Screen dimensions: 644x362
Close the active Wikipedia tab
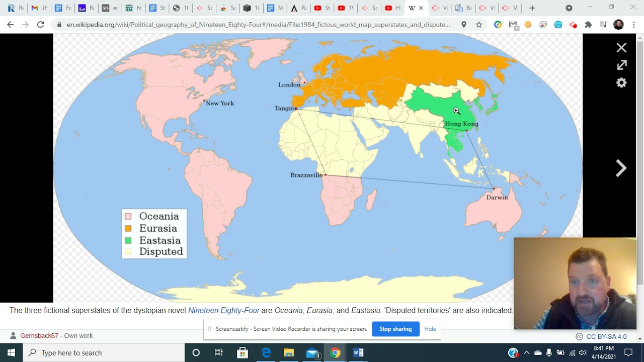421,8
